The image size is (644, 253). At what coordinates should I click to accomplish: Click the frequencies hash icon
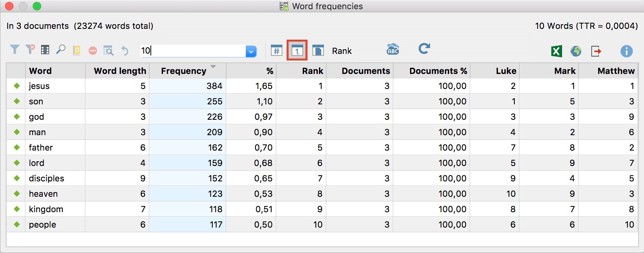point(276,50)
